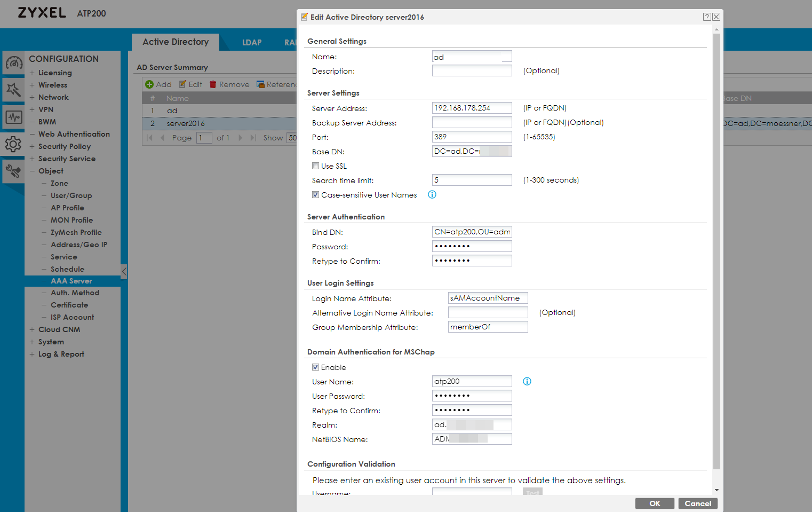Enable the Use SSL checkbox
This screenshot has width=812, height=512.
tap(316, 166)
